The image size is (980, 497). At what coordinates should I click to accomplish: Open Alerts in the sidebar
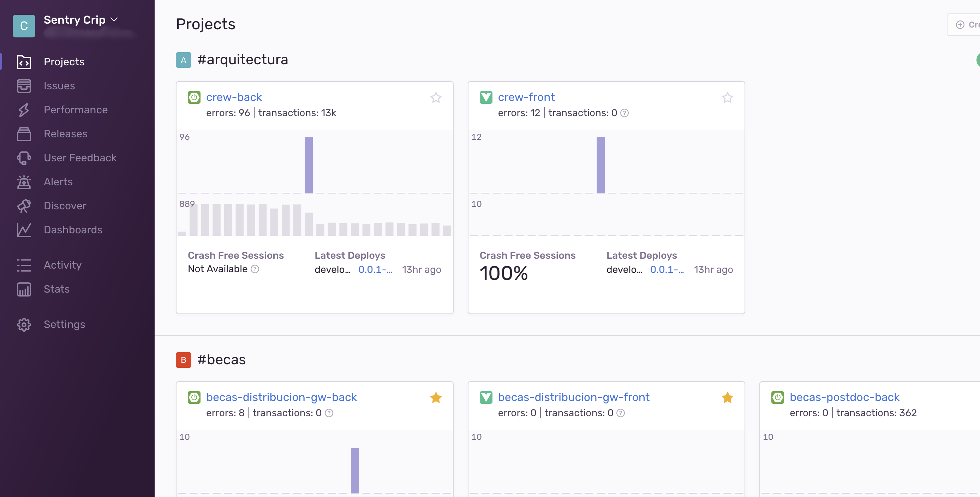point(58,181)
